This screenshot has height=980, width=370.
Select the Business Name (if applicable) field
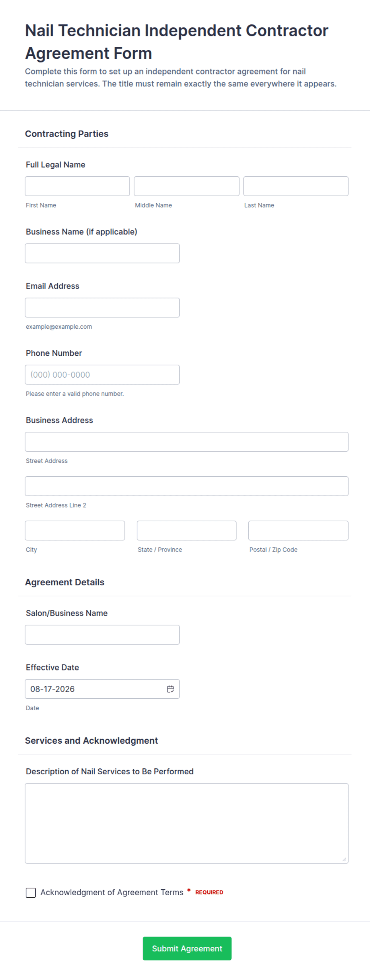pos(102,253)
